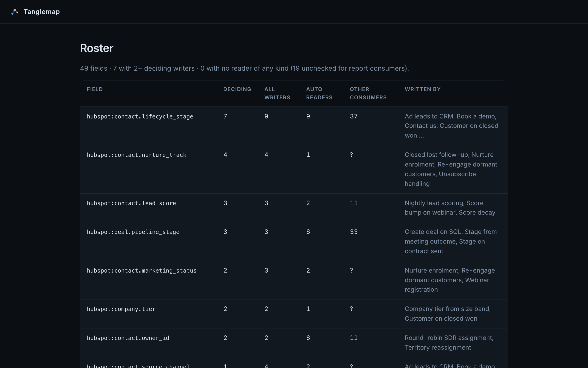Select the hubspot:contact.lifecycle_stage field
This screenshot has height=368, width=588.
point(140,117)
